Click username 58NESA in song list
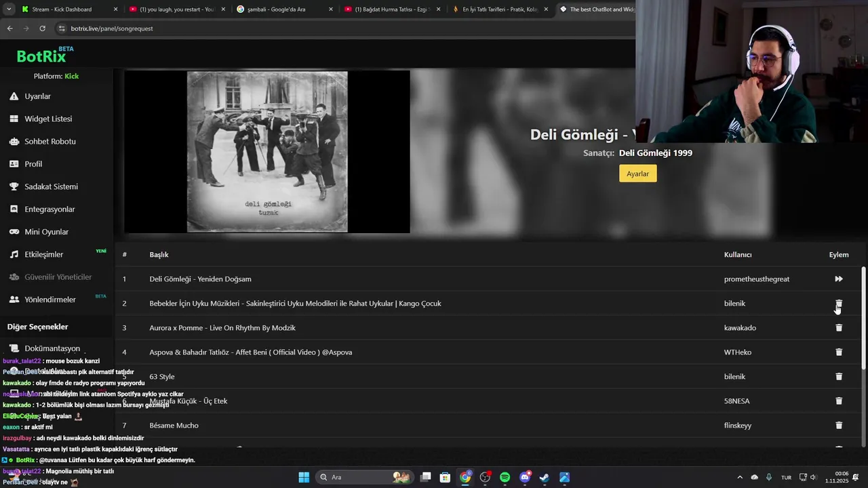The height and width of the screenshot is (488, 868). coord(737,401)
